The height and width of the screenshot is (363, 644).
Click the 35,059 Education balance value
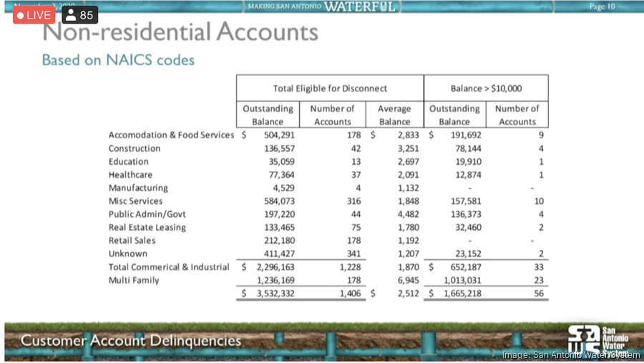pyautogui.click(x=282, y=162)
